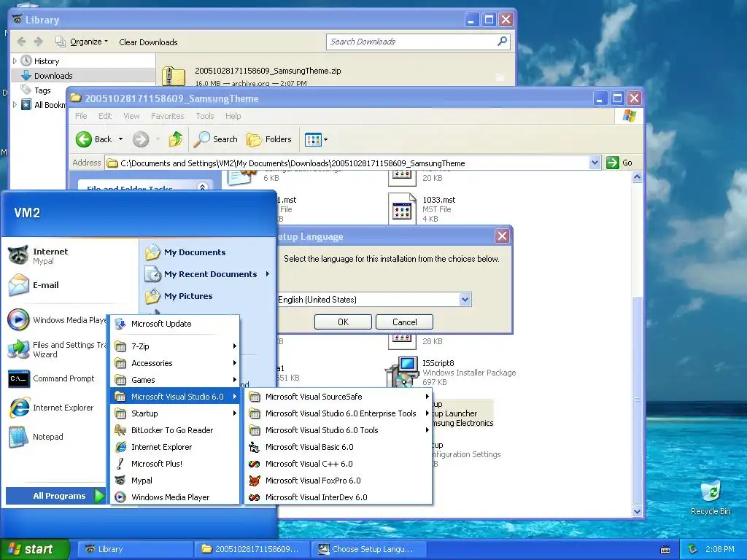Click the Go button by address bar
Viewport: 747px width, 560px height.
[619, 163]
